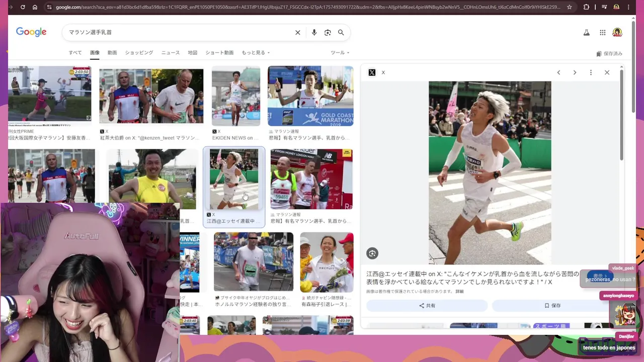Open preview panel more options menu
The width and height of the screenshot is (644, 362).
click(x=591, y=72)
